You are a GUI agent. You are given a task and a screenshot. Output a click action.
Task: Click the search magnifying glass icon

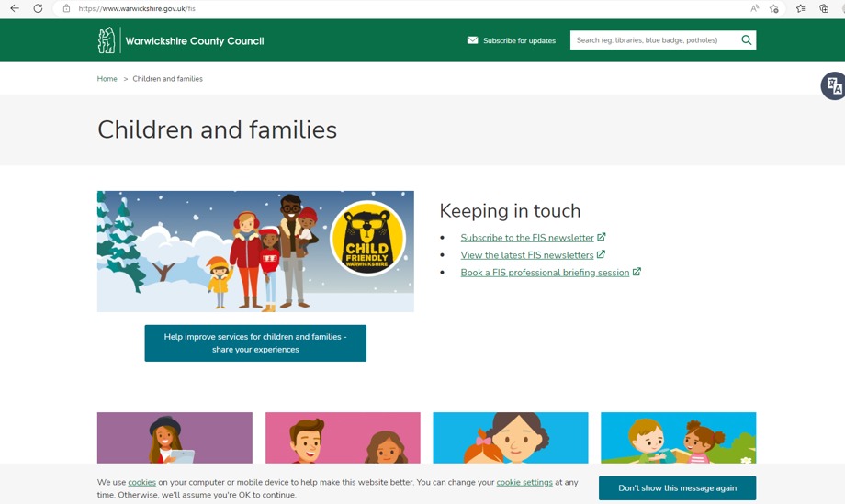(746, 40)
